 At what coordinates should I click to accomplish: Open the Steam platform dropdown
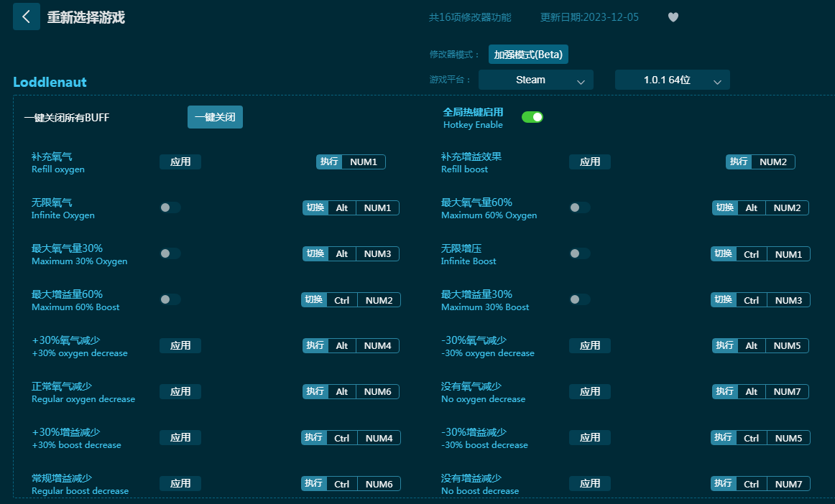coord(535,80)
